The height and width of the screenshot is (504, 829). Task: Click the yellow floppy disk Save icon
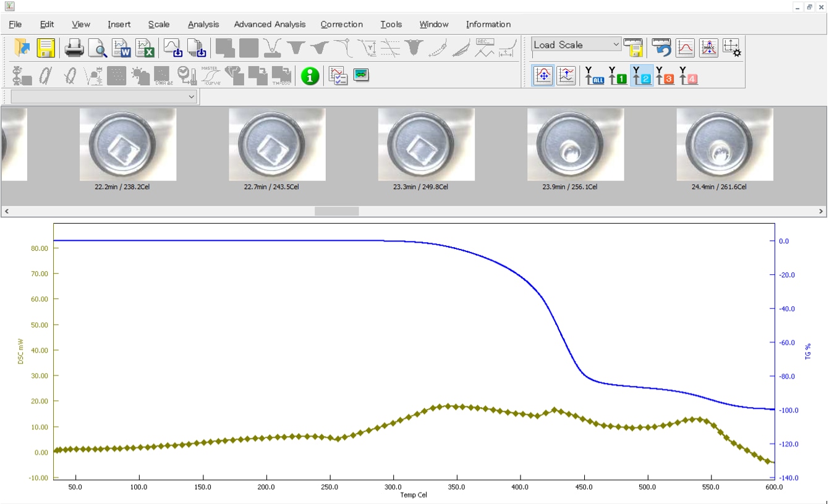pos(46,48)
